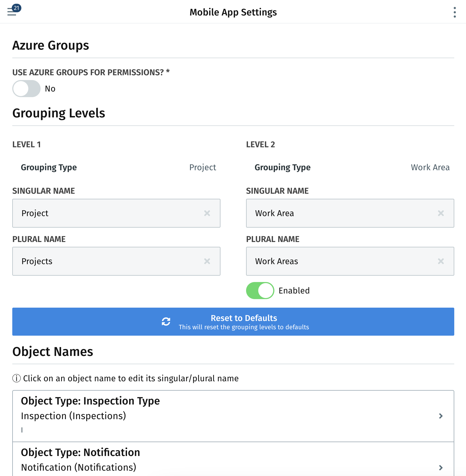
Task: Expand Notification object type chevron
Action: (x=441, y=467)
